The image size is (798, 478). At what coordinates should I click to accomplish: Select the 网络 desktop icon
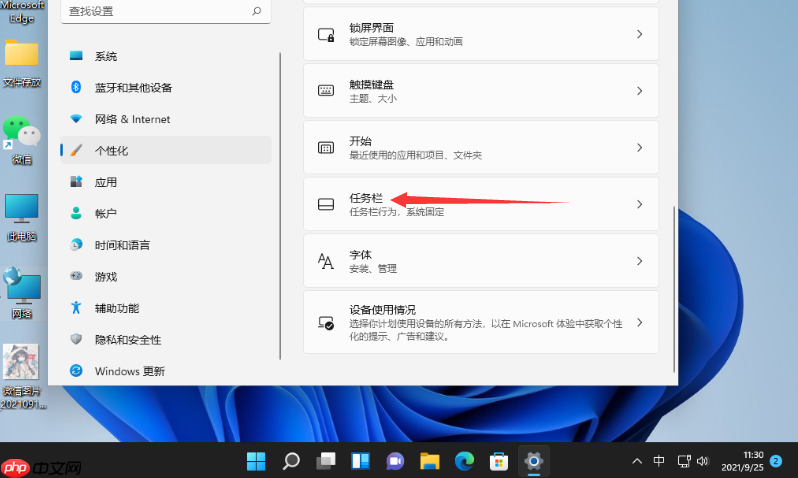coord(21,294)
